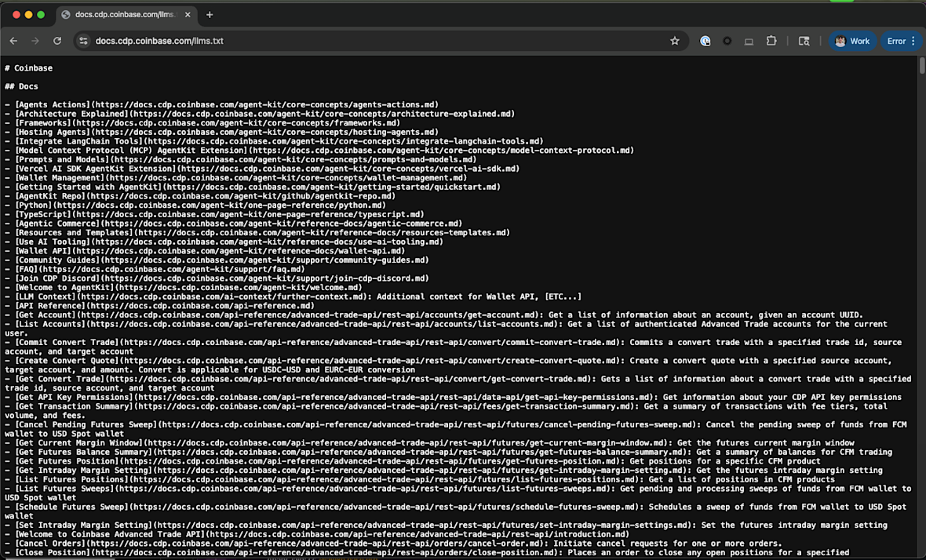Viewport: 926px width, 560px height.
Task: Click the '[Integrate LangChain Tools]' entry
Action: click(x=274, y=141)
